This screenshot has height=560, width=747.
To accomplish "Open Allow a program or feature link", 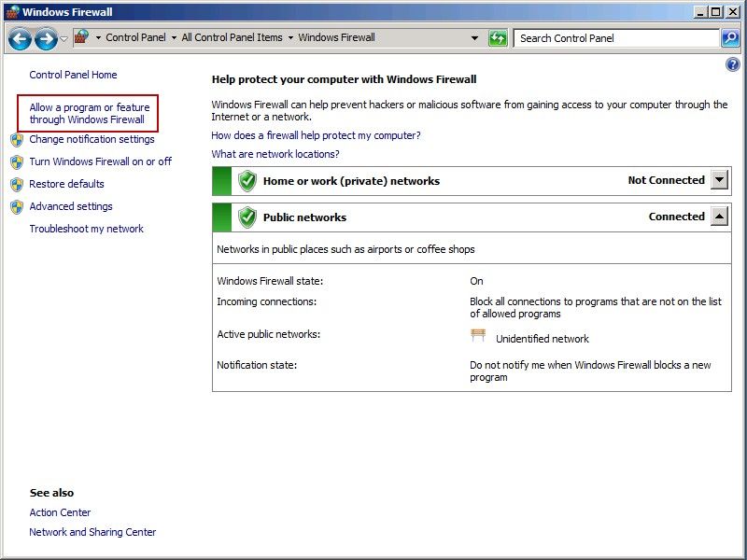I will (x=89, y=113).
